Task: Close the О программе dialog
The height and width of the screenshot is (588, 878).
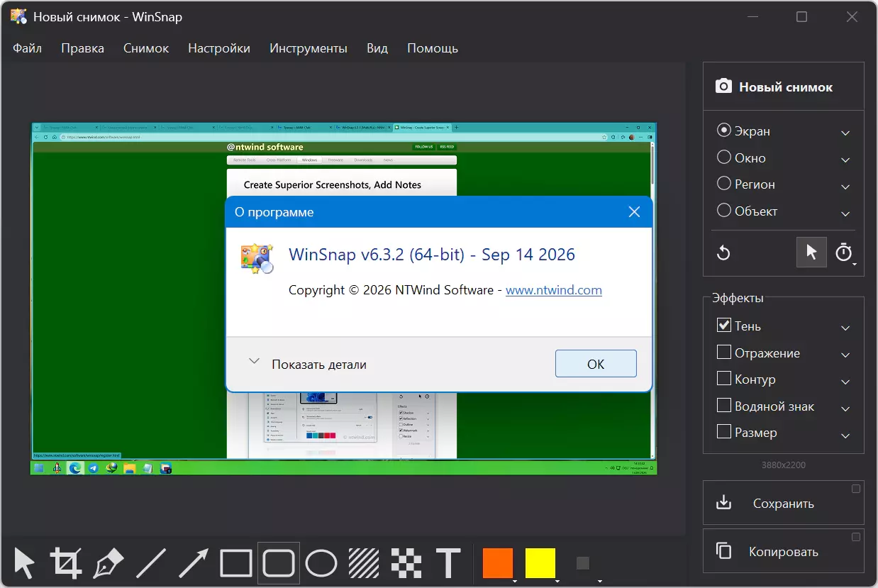Action: point(634,212)
